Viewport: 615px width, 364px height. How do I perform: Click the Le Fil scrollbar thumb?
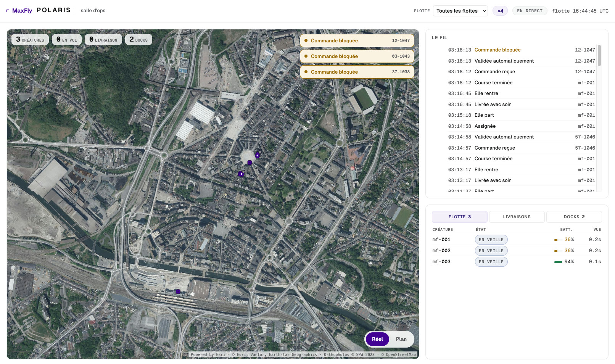point(599,56)
